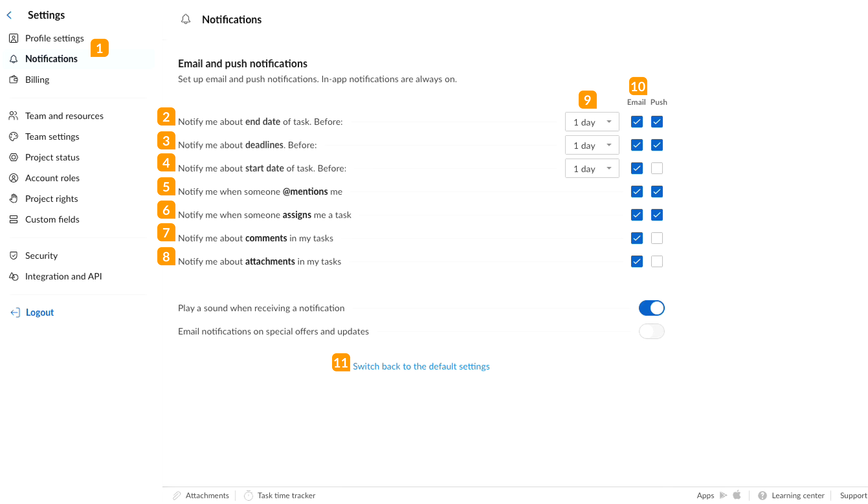Disable the notification sound toggle
The image size is (868, 504).
click(x=651, y=308)
